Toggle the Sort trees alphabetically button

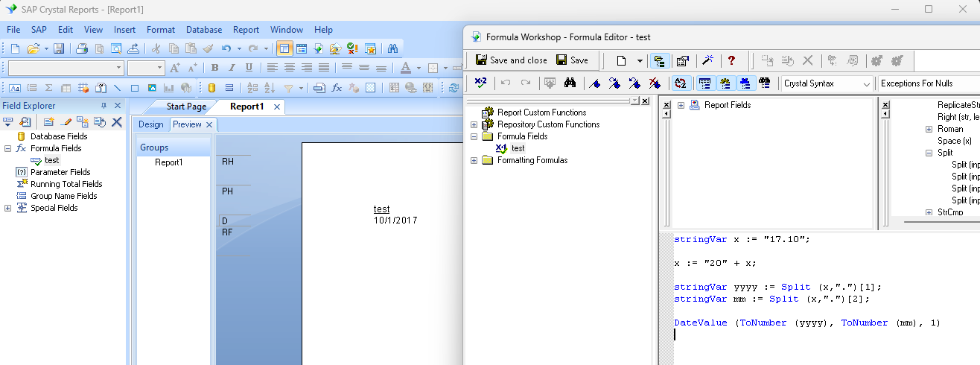[x=679, y=83]
